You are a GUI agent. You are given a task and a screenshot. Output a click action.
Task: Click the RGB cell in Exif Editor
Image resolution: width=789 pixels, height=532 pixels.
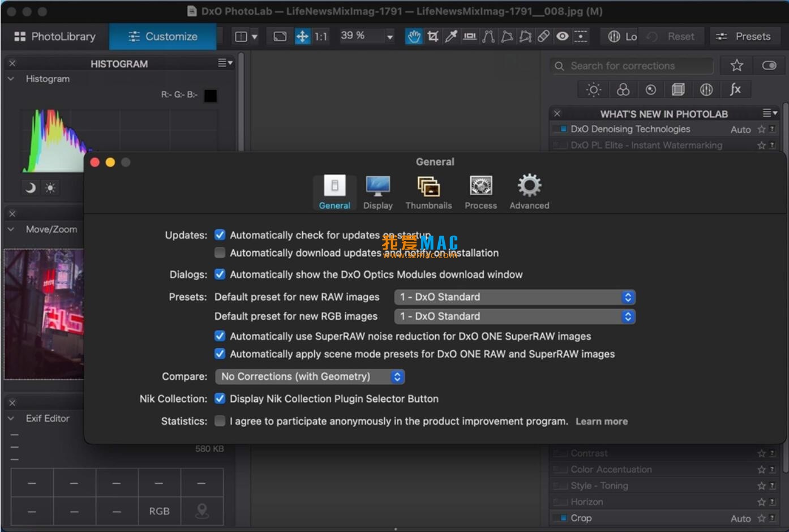click(x=160, y=511)
